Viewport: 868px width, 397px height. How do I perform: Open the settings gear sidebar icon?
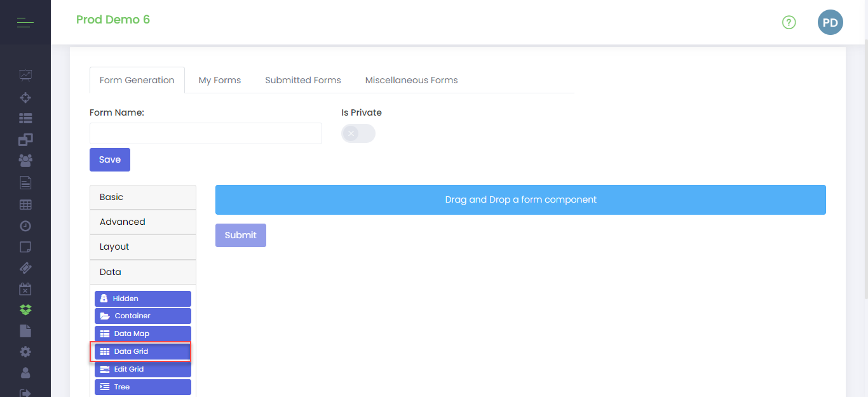[25, 352]
